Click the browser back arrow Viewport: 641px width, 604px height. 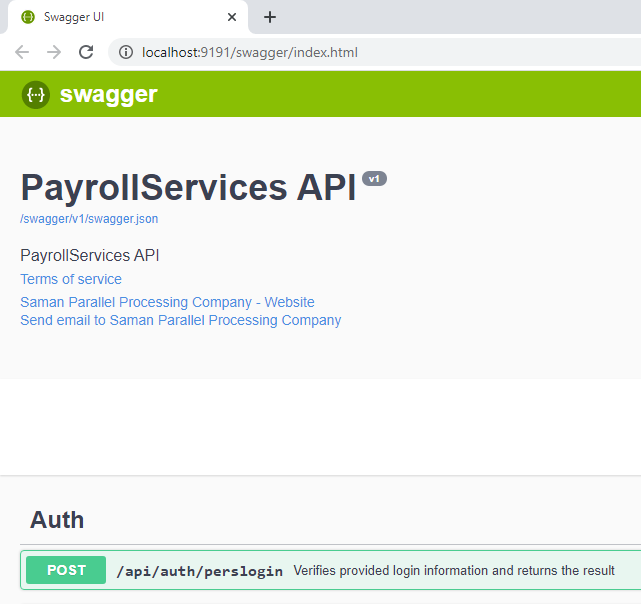tap(22, 52)
